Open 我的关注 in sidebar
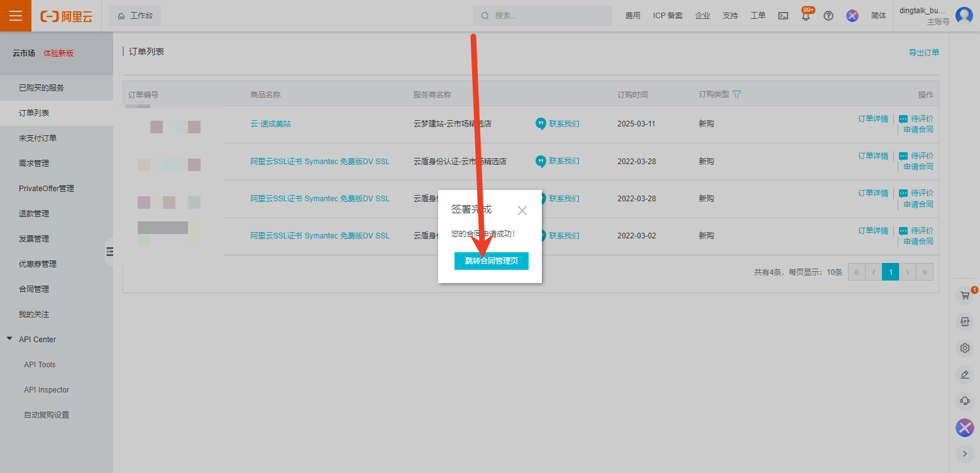This screenshot has height=473, width=980. tap(57, 314)
